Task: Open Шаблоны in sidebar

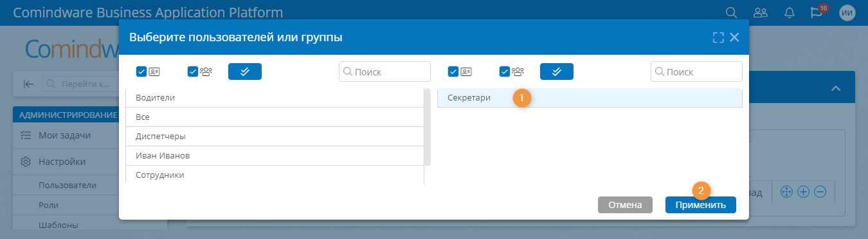Action: point(59,225)
